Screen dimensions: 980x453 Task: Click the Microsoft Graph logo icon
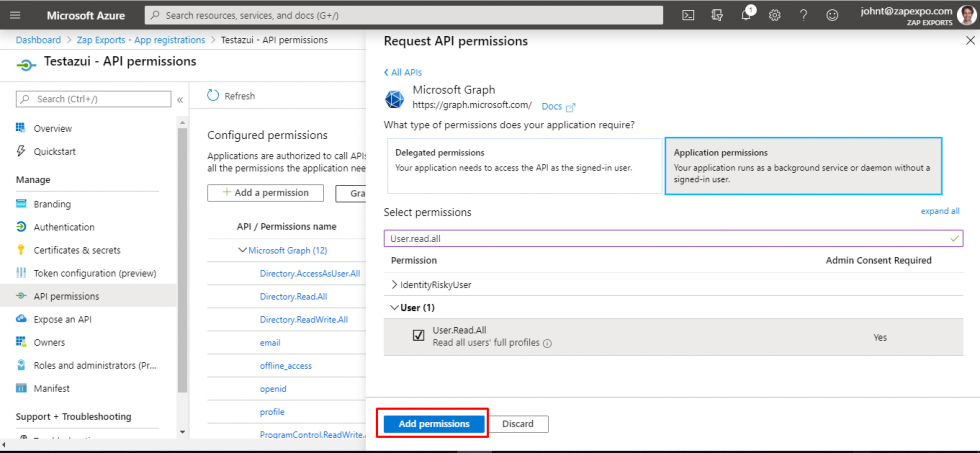[x=394, y=99]
